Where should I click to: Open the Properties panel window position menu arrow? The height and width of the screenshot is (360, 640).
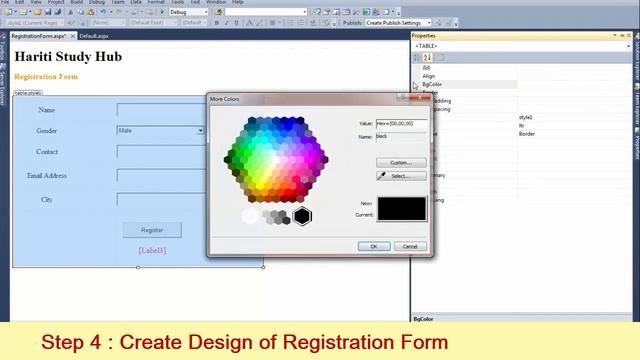615,36
